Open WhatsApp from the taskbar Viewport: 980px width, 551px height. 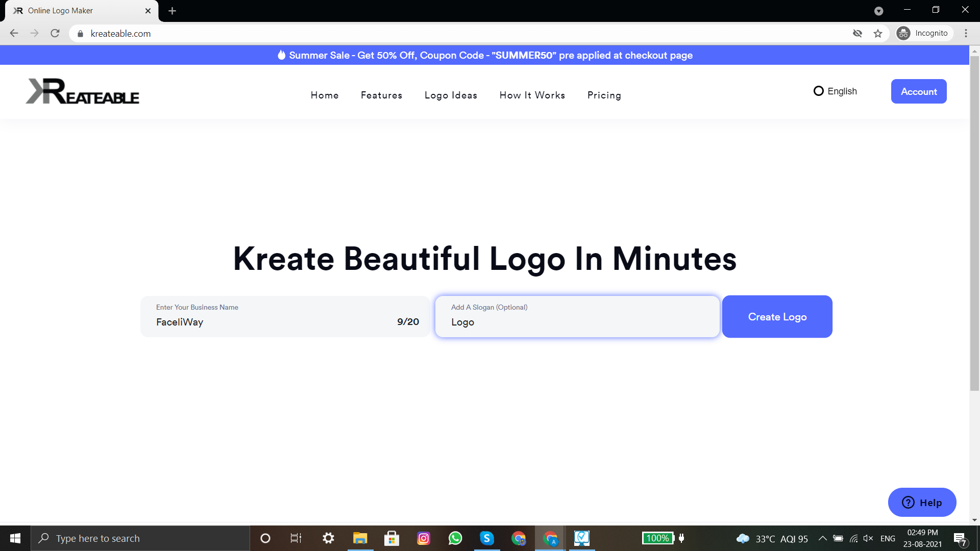[x=455, y=538]
